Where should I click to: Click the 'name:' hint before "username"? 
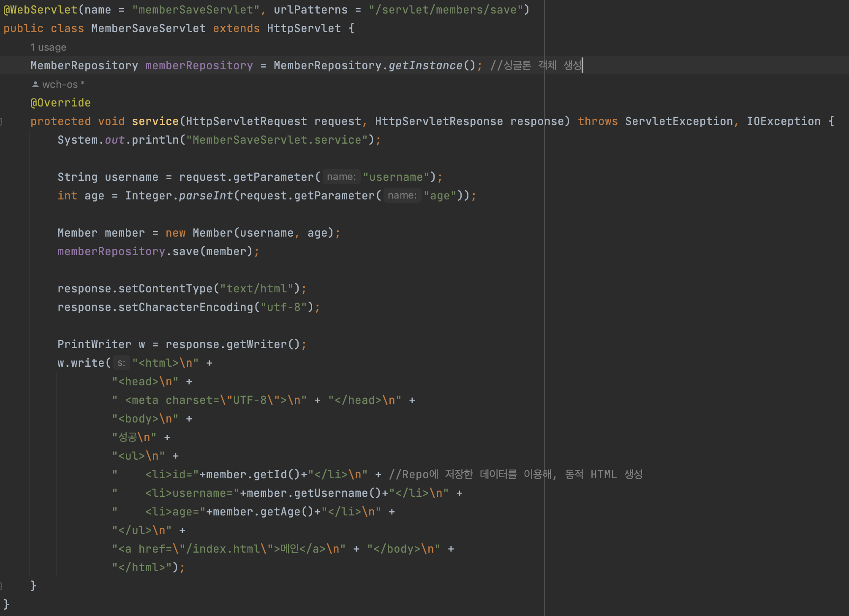click(x=341, y=177)
